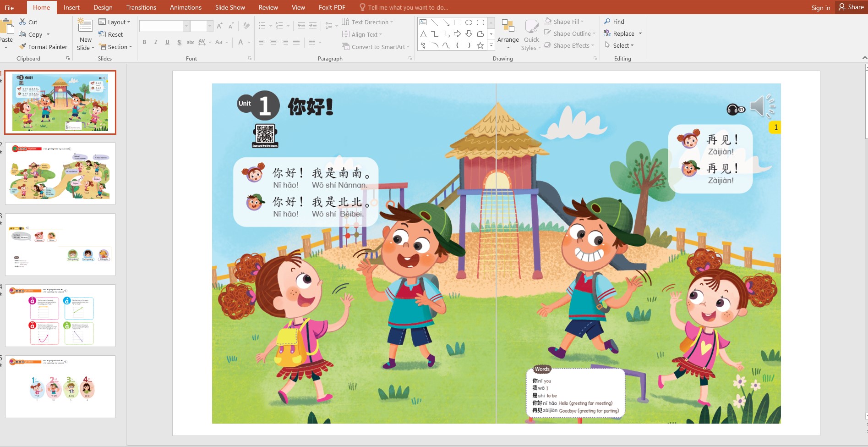Click the Sign in link
868x447 pixels.
click(820, 7)
